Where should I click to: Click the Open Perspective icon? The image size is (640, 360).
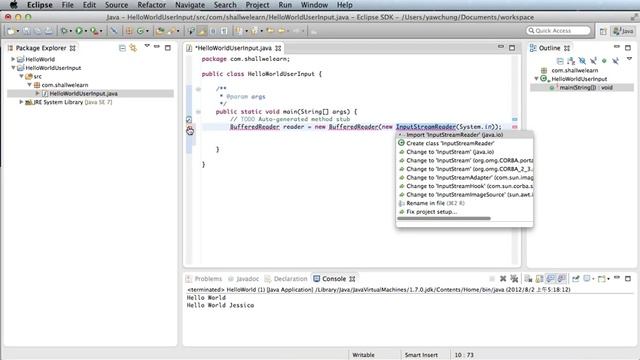coord(603,31)
